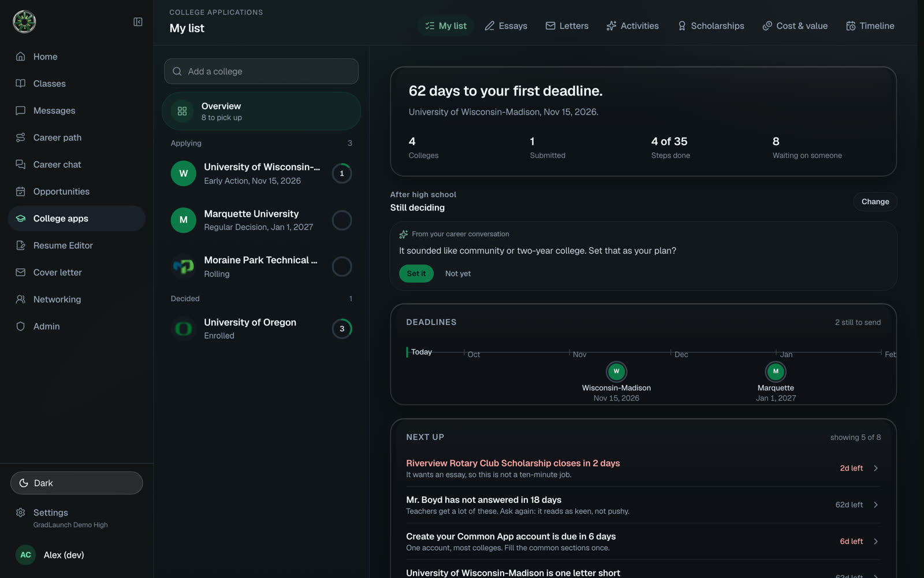Image resolution: width=924 pixels, height=578 pixels.
Task: Click Marquette University empty progress ring
Action: 342,220
